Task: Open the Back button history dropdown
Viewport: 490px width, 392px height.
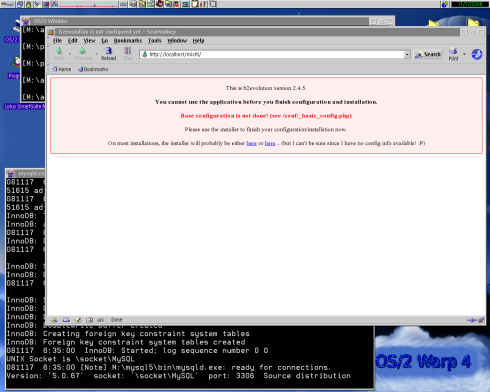Action: tap(70, 54)
